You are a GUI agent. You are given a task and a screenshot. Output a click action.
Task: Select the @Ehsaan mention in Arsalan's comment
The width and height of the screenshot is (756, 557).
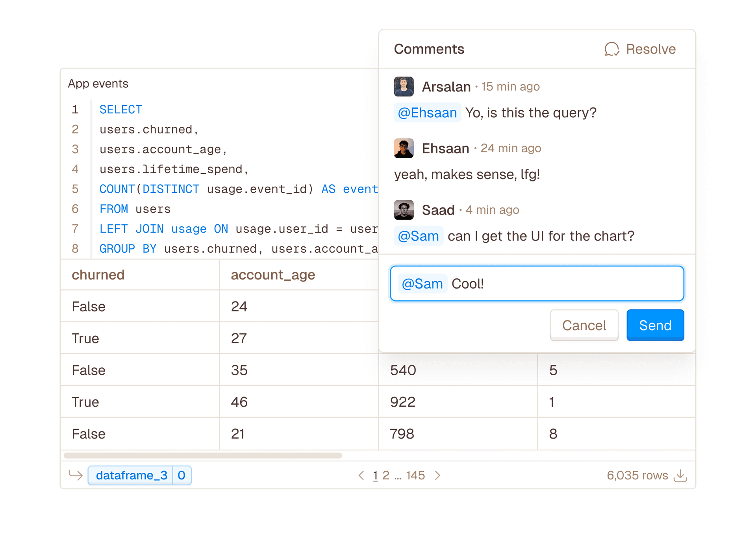(x=427, y=113)
